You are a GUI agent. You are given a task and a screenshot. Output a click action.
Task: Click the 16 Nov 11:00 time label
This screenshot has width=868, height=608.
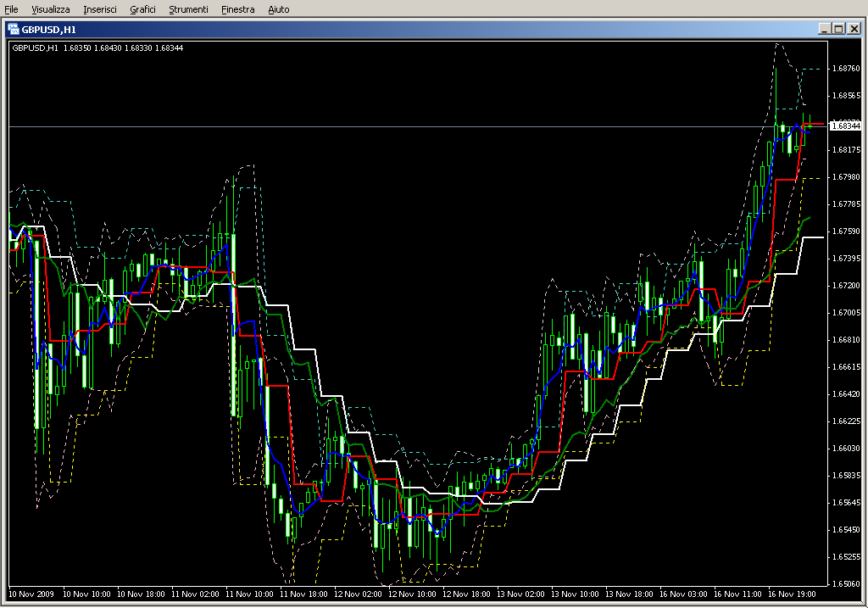(x=737, y=594)
